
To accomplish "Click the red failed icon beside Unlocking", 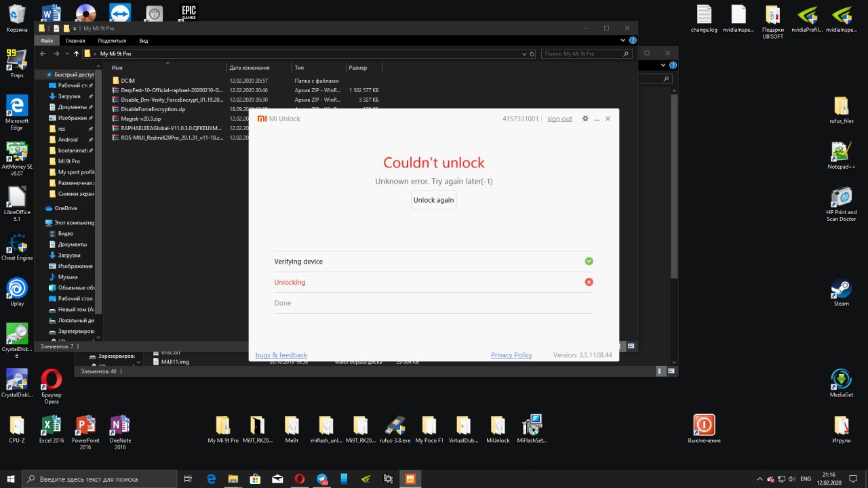I will click(589, 282).
